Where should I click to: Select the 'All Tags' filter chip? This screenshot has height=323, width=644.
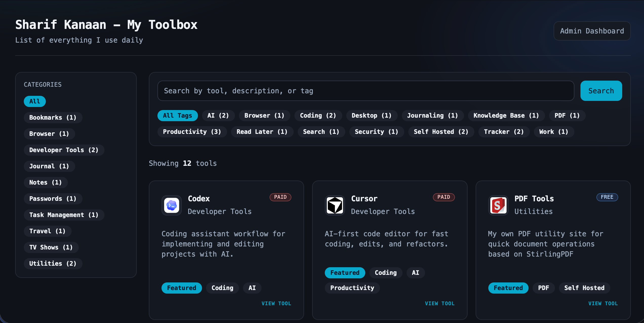tap(177, 115)
